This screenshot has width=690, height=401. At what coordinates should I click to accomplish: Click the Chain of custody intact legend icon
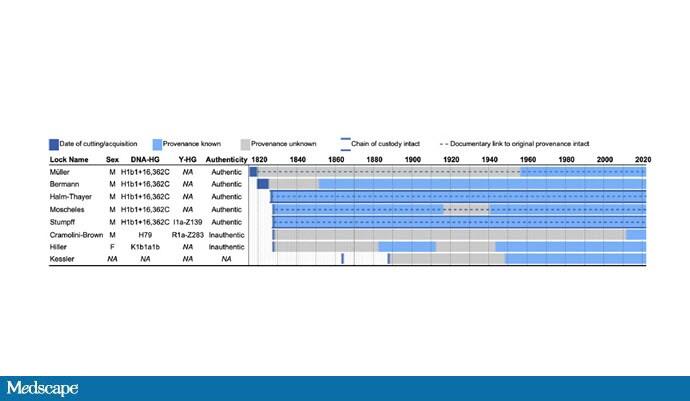click(x=345, y=143)
